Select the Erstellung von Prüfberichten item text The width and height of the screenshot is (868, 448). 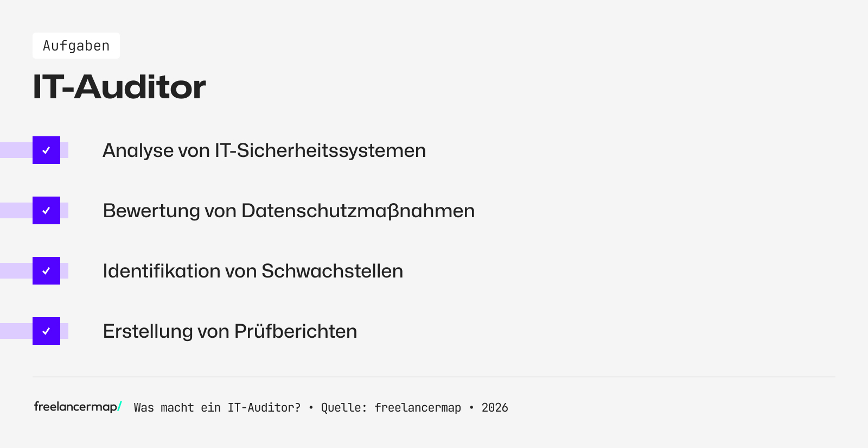(x=230, y=331)
